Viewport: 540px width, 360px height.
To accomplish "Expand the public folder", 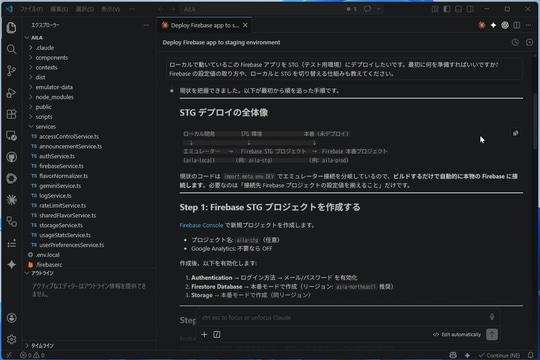I will (x=43, y=107).
